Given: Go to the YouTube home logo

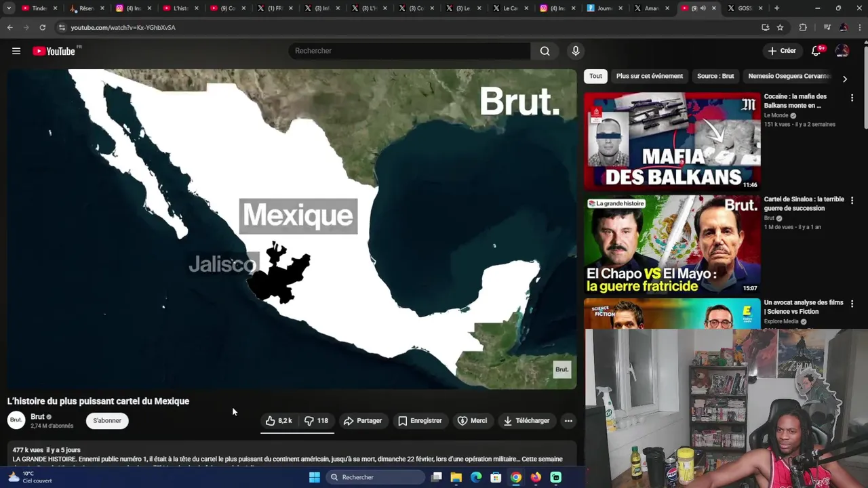Looking at the screenshot, I should 54,51.
